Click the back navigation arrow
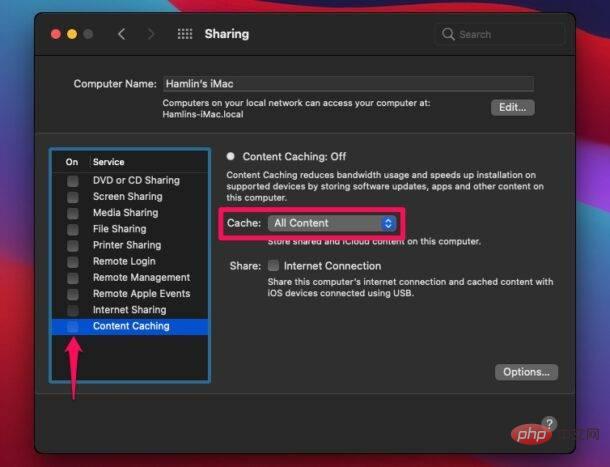610x467 pixels. click(x=121, y=34)
